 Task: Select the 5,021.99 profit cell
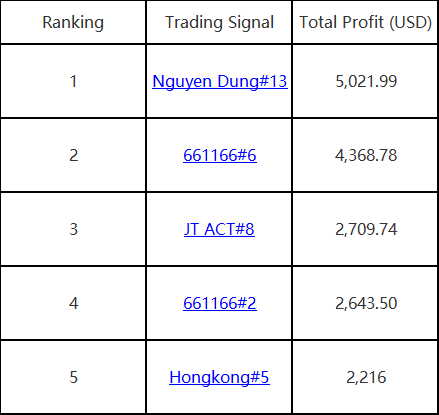[365, 81]
